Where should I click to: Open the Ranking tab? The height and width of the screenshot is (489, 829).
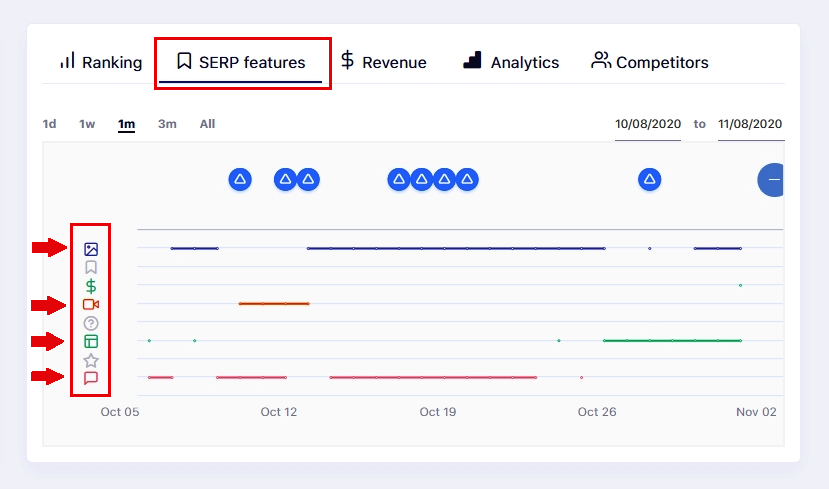coord(101,62)
